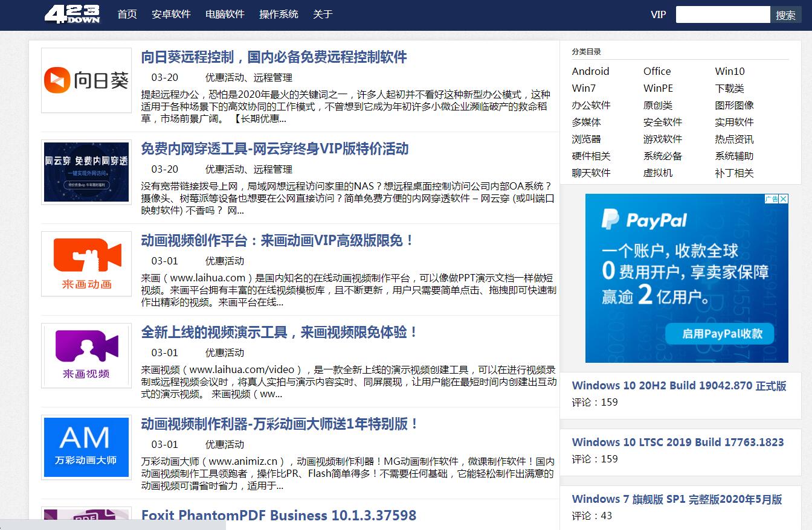Image resolution: width=812 pixels, height=530 pixels.
Task: Open the 网云穿 article thumbnail
Action: click(x=86, y=172)
